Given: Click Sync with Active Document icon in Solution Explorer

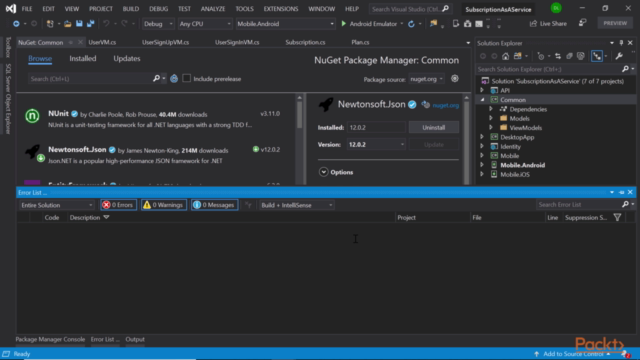Looking at the screenshot, I should tap(558, 56).
